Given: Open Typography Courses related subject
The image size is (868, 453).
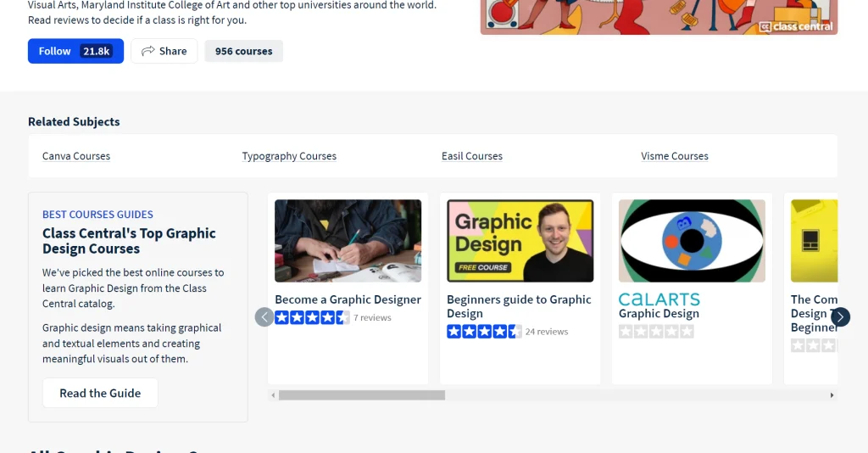Looking at the screenshot, I should tap(289, 156).
